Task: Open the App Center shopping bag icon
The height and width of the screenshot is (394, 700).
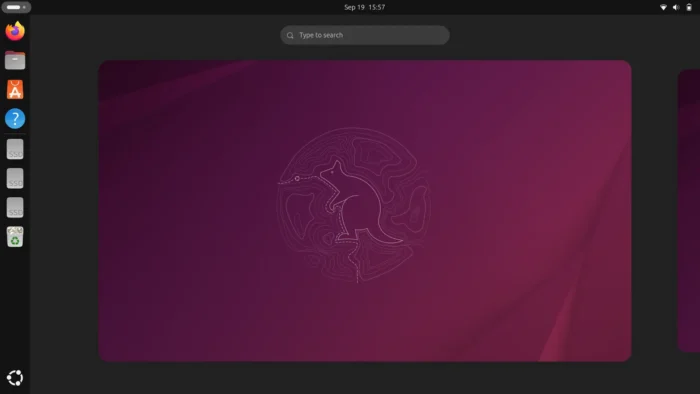Action: point(15,90)
